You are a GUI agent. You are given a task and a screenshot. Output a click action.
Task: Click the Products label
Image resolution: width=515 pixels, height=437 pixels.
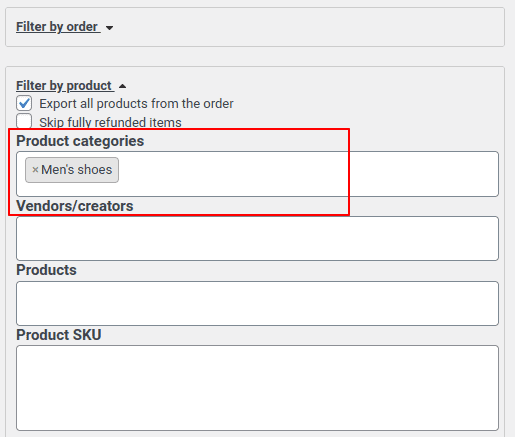click(x=46, y=270)
